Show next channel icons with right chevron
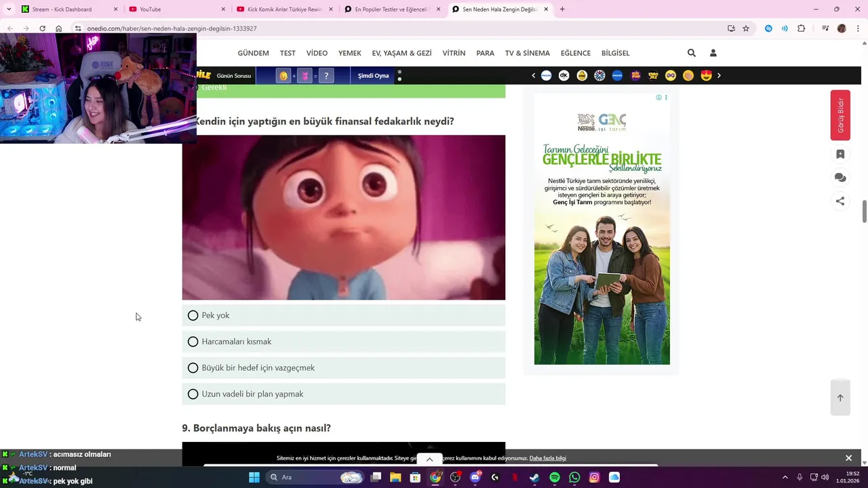 coord(719,75)
